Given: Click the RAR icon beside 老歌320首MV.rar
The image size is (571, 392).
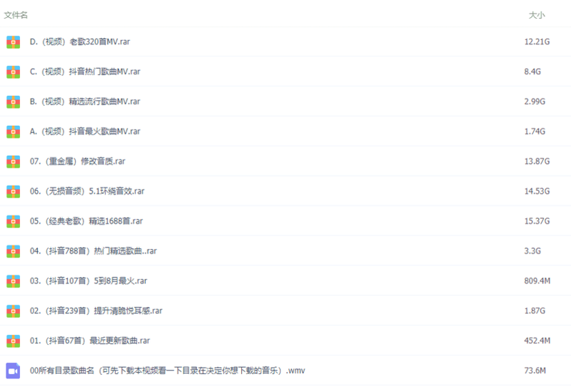Looking at the screenshot, I should point(13,42).
